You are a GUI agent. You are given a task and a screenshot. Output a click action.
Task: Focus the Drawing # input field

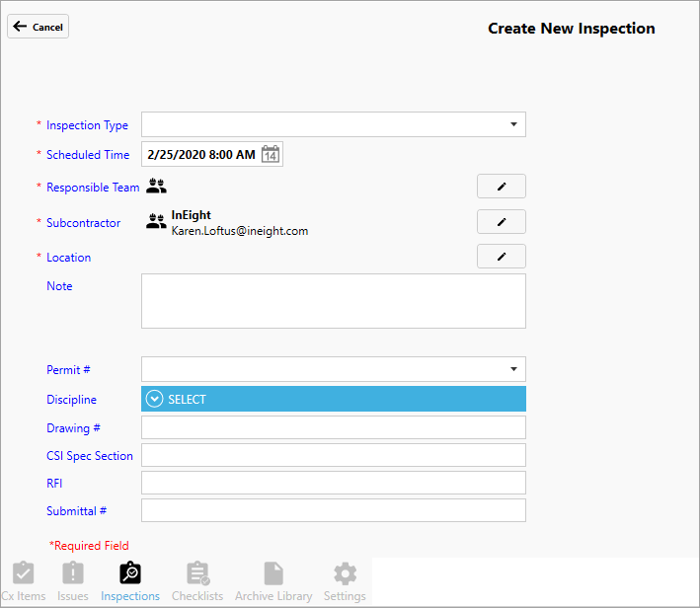click(333, 427)
